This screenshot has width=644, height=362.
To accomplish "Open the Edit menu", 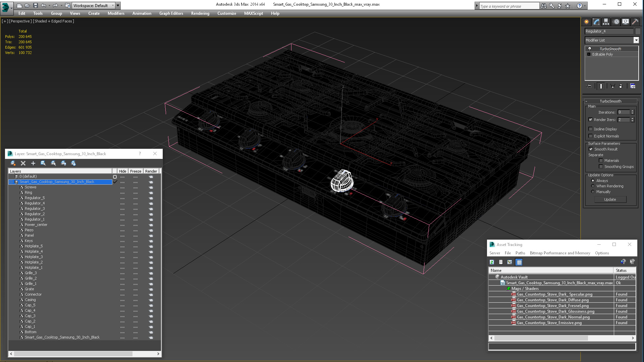I will pos(22,13).
